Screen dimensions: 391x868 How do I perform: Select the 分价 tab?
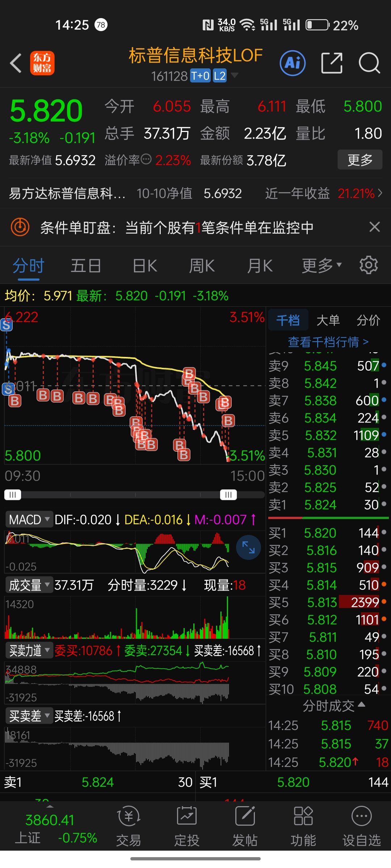tap(368, 320)
